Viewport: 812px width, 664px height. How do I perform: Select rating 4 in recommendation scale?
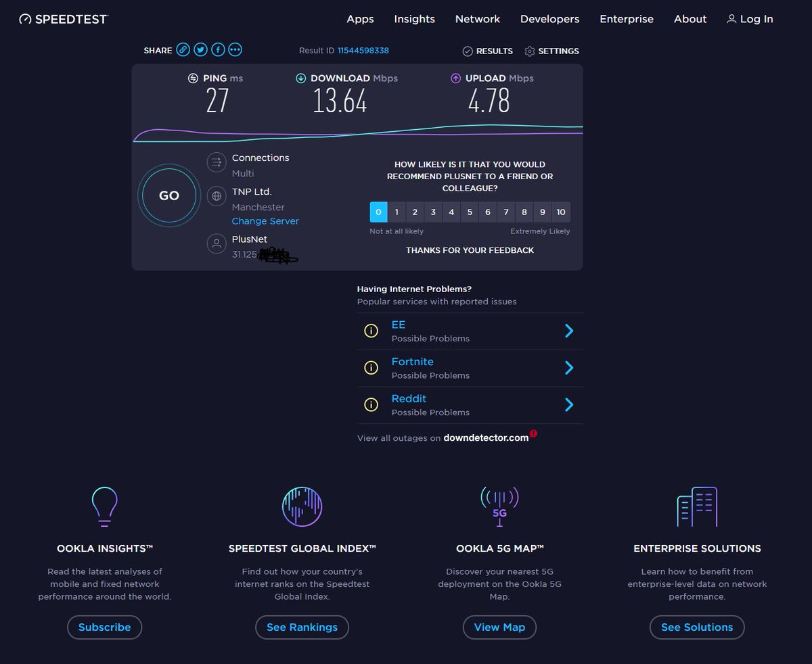click(451, 212)
